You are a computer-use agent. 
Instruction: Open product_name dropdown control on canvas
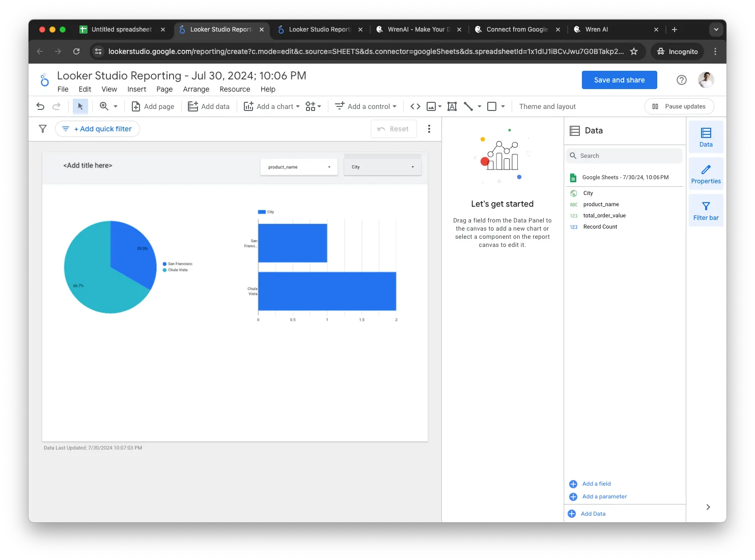(x=299, y=167)
